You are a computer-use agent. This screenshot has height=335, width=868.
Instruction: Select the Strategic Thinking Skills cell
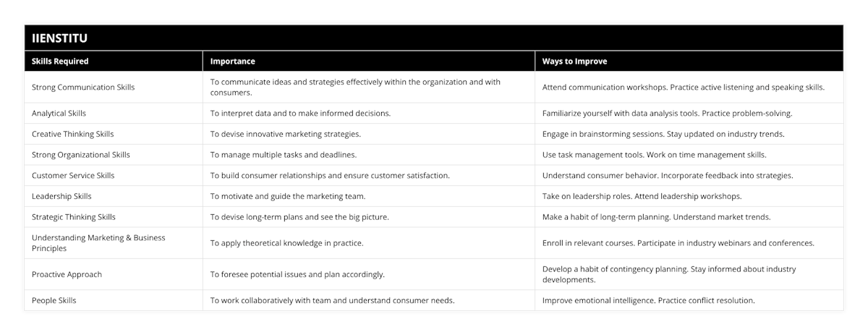pos(74,216)
